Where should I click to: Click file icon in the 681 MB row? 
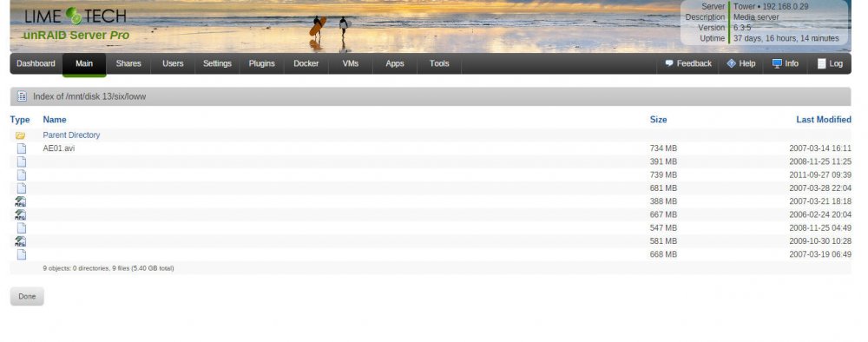21,188
